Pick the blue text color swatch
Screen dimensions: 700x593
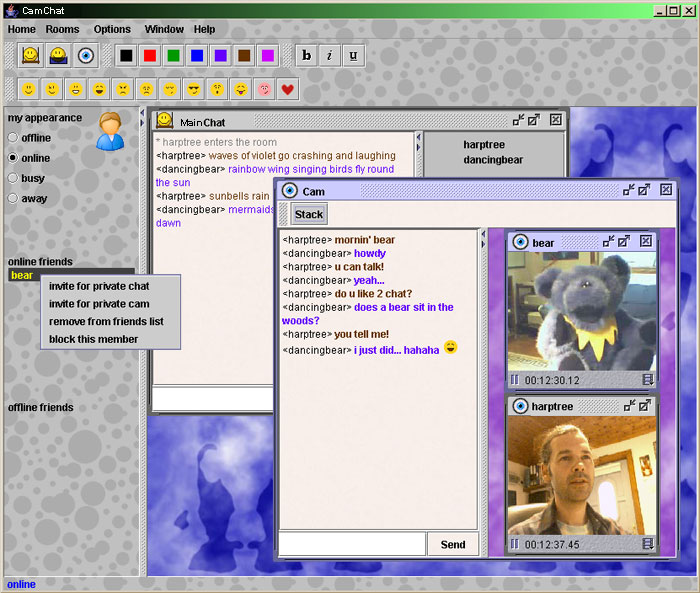(x=197, y=55)
